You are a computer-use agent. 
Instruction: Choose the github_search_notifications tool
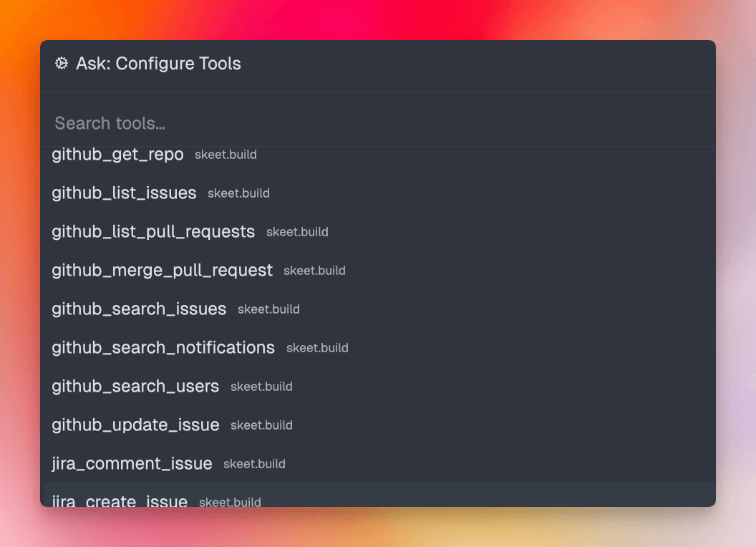(379, 347)
